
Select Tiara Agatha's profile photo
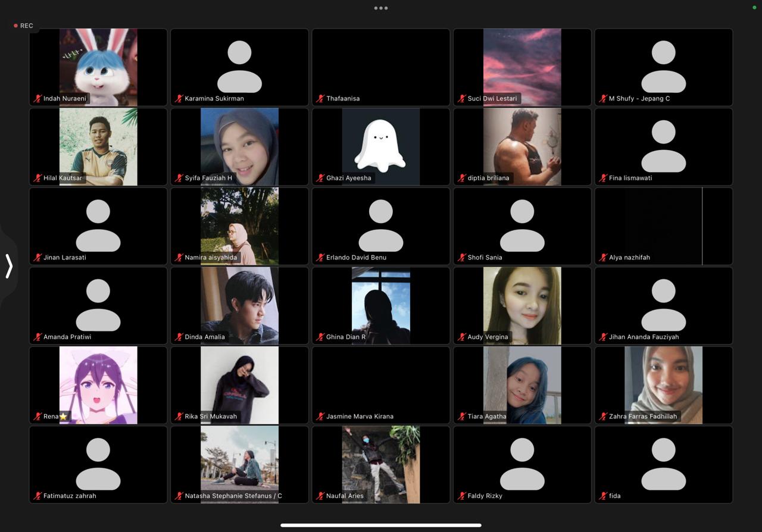tap(522, 385)
